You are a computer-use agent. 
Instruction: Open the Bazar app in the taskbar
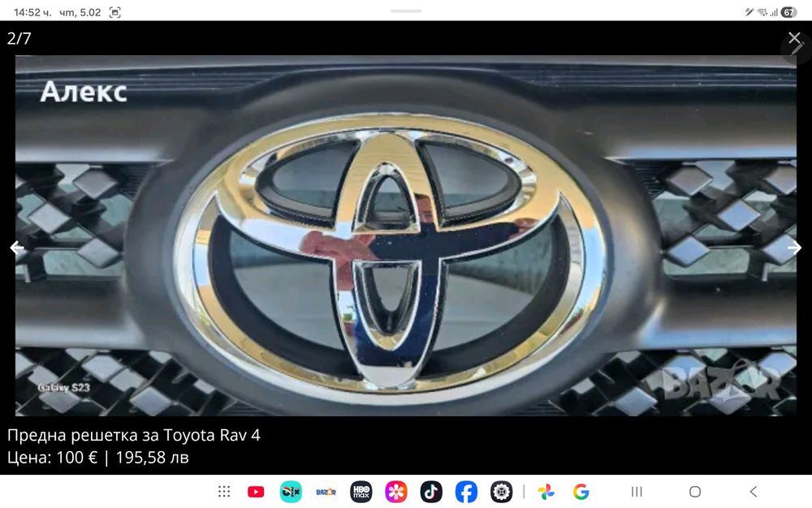[x=326, y=492]
